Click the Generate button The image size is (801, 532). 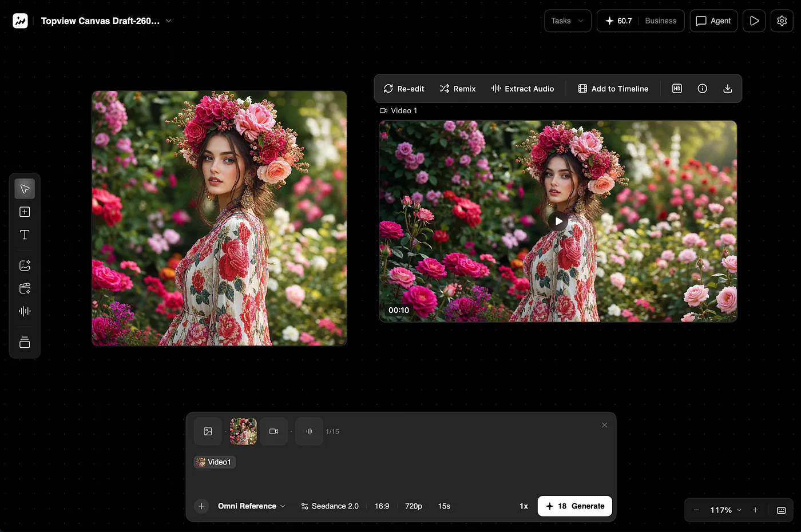[575, 506]
